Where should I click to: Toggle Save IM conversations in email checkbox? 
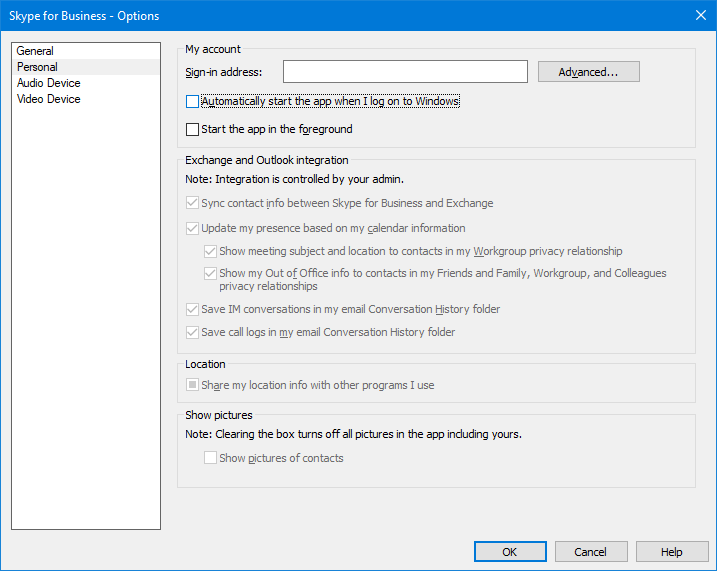[193, 309]
